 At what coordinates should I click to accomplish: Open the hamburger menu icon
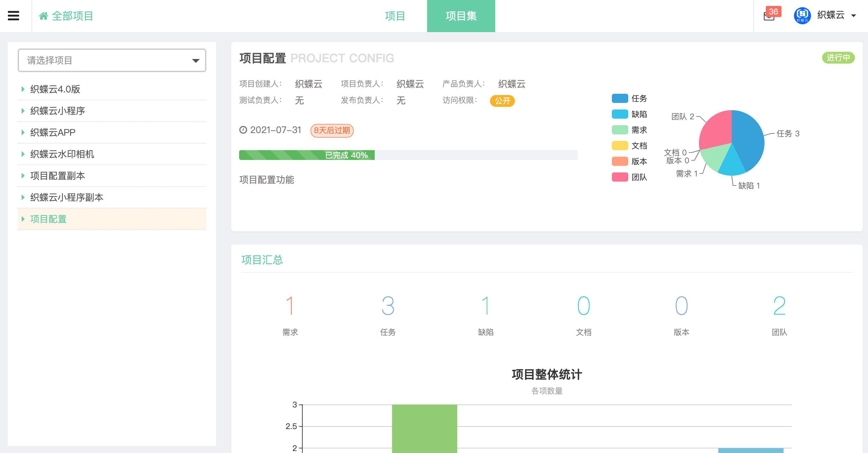(13, 16)
